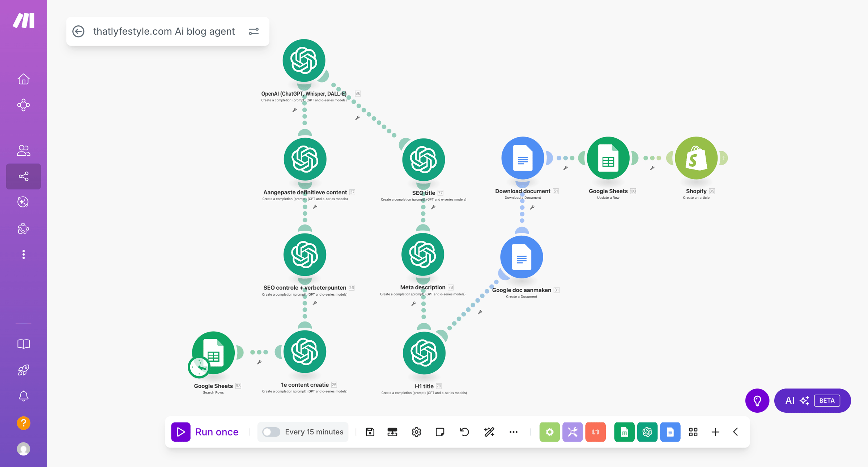Viewport: 868px width, 467px height.
Task: Collapse the favorites toolbar chevron
Action: click(736, 432)
